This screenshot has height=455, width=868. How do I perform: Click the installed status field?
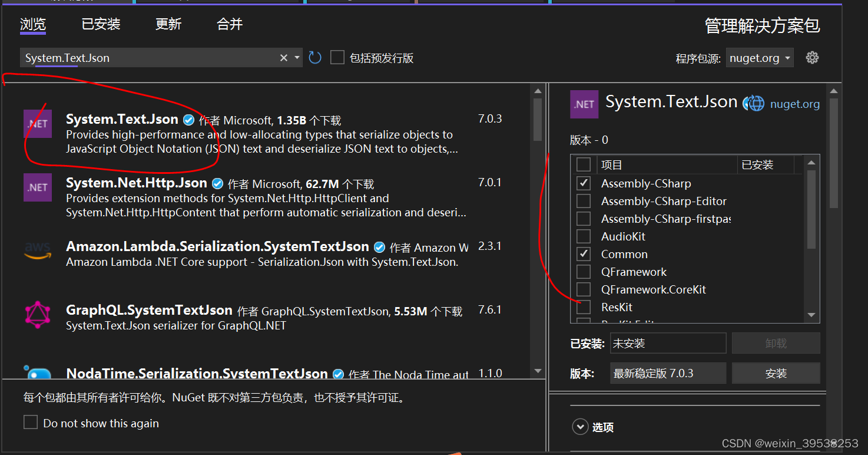(668, 343)
